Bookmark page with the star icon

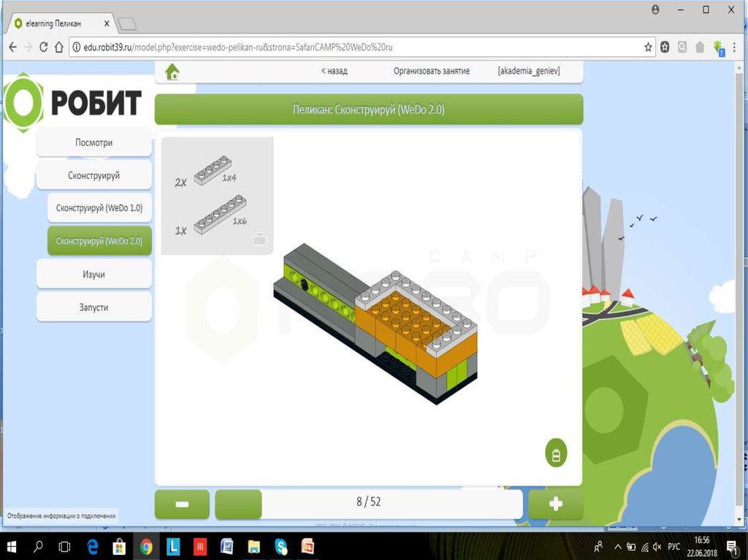649,47
